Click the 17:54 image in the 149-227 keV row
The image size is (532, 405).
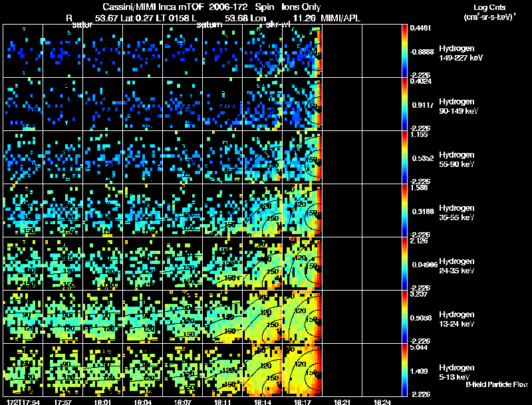click(x=23, y=51)
